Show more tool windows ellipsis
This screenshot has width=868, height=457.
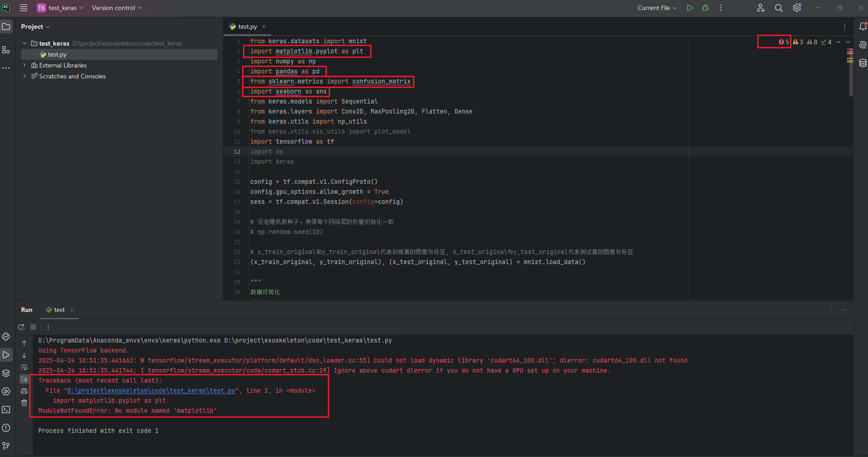[6, 68]
